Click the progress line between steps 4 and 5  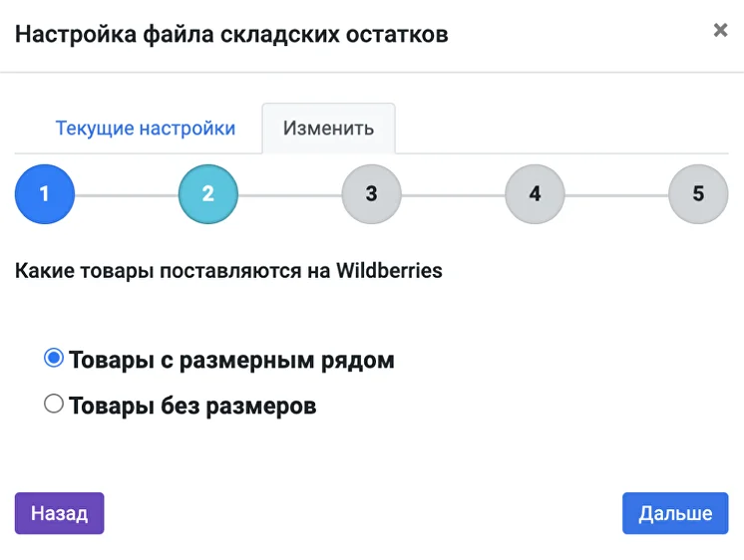[x=616, y=195]
